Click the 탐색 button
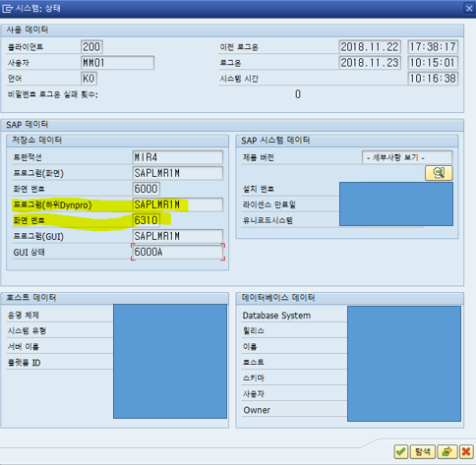 [423, 452]
